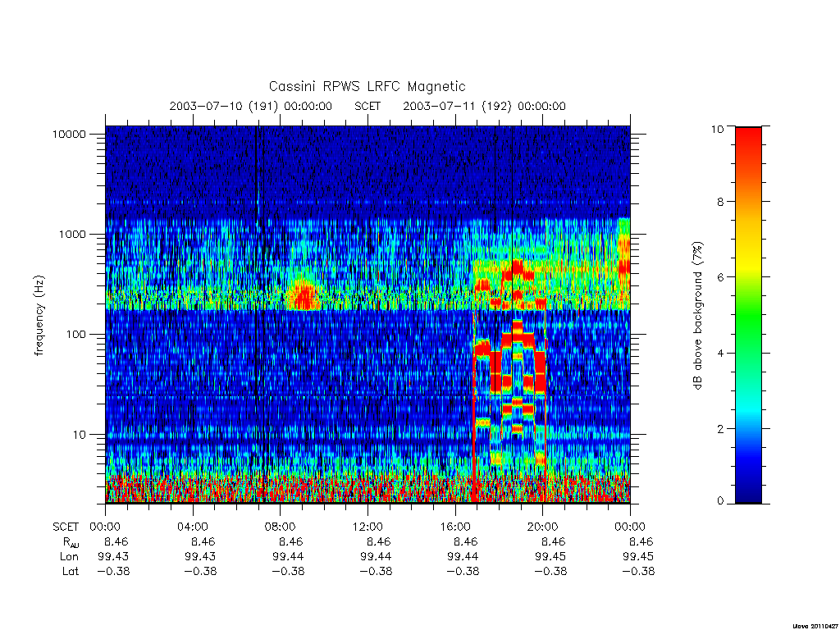Viewport: 840px width, 630px height.
Task: Click the "10000" frequency tick label
Action: pos(69,134)
